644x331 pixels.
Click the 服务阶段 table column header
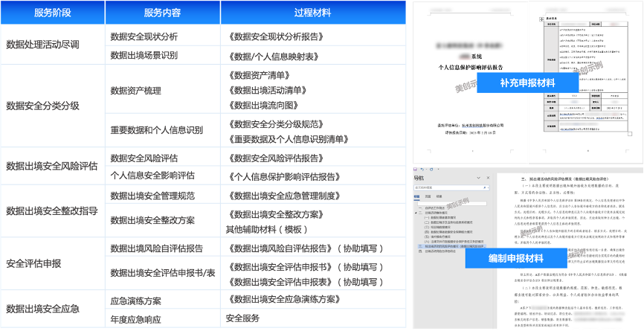point(52,12)
